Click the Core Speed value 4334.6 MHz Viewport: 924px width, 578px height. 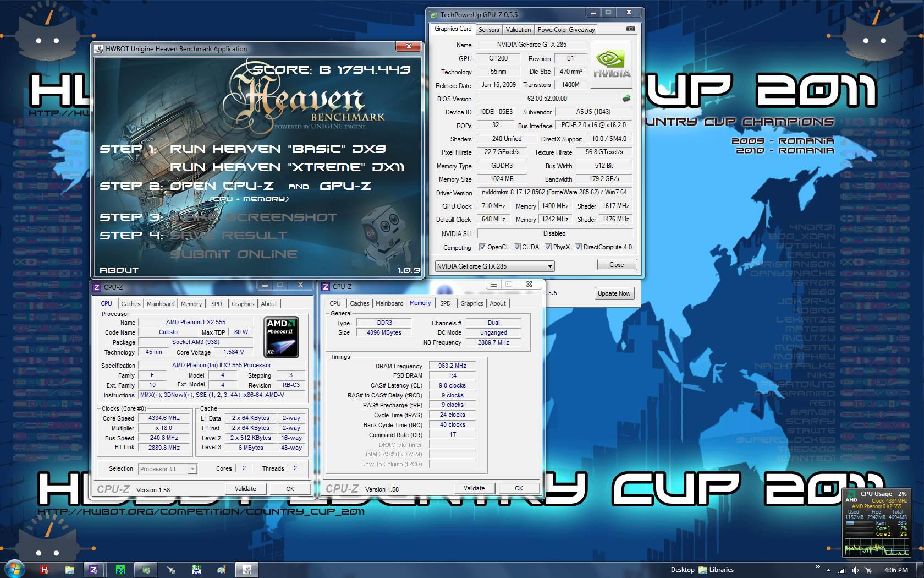tap(164, 418)
